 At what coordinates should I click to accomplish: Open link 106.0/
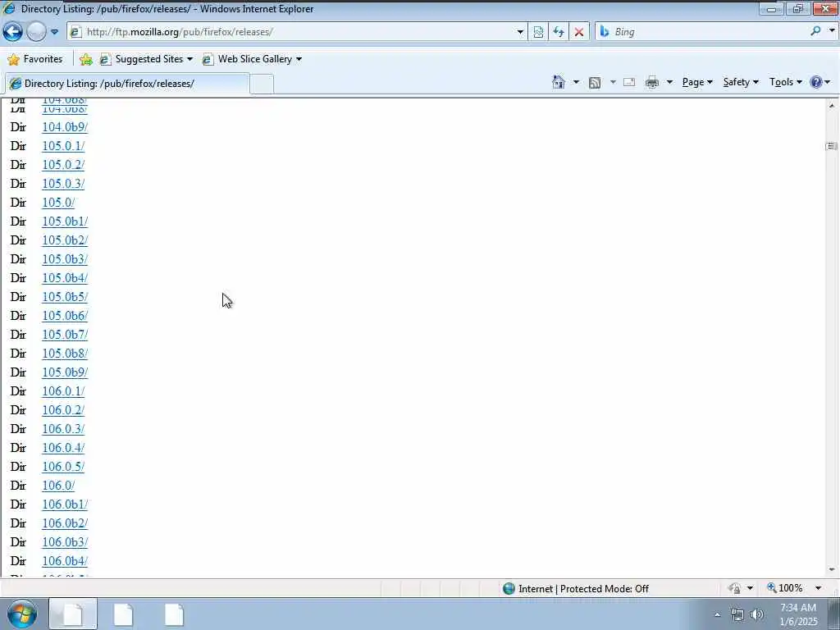[58, 486]
